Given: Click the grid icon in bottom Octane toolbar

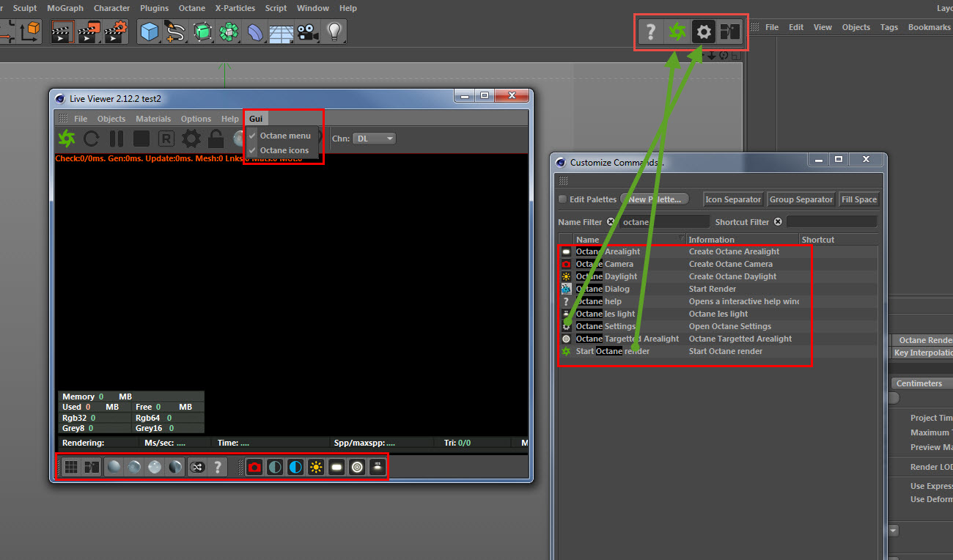Looking at the screenshot, I should [71, 467].
